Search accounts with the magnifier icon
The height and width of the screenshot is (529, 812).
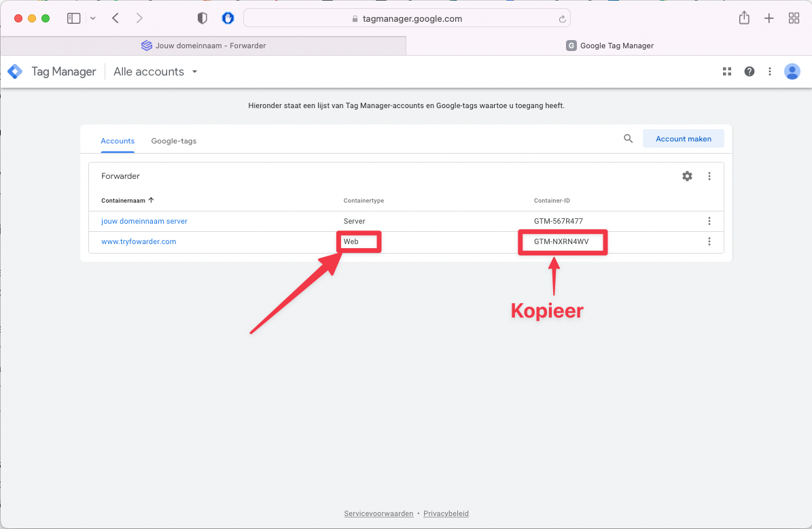point(629,139)
